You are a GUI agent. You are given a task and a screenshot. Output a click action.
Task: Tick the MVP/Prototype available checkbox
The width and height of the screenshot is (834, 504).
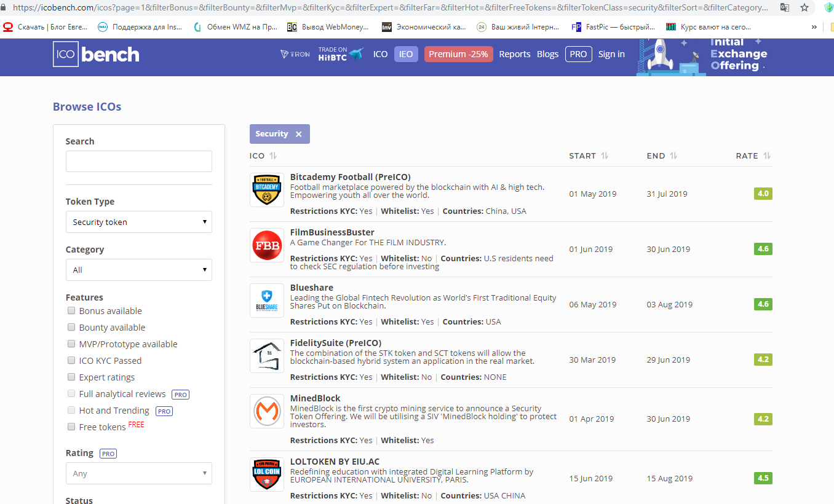[x=71, y=344]
